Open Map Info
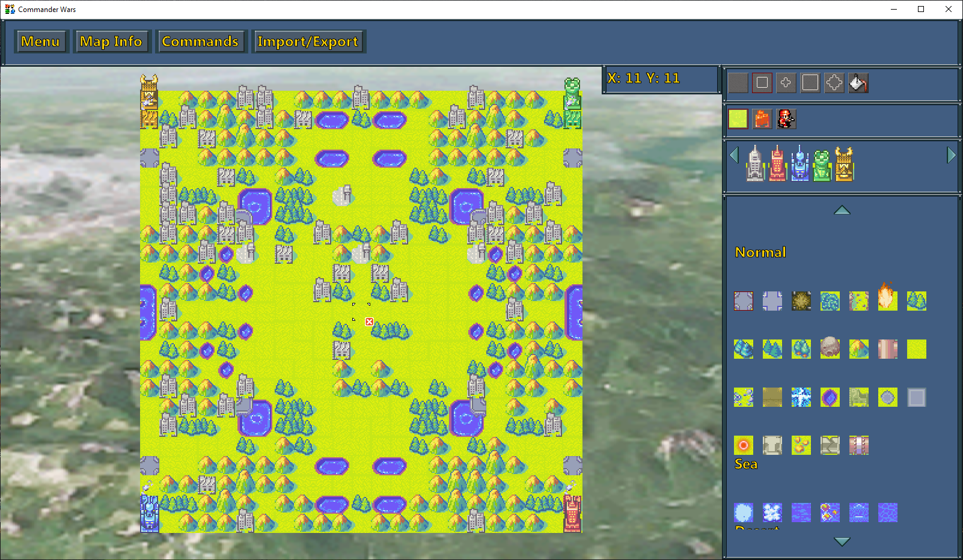 [111, 41]
